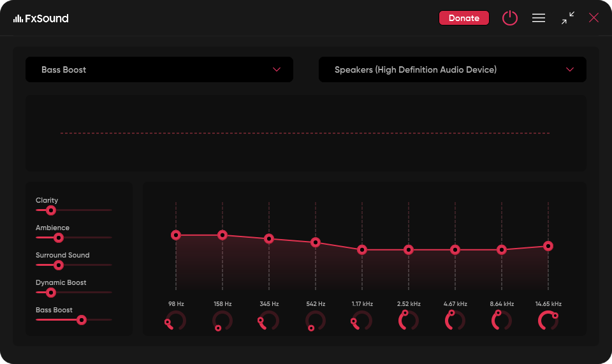The height and width of the screenshot is (364, 612).
Task: Adjust the Ambience slider handle
Action: point(59,238)
